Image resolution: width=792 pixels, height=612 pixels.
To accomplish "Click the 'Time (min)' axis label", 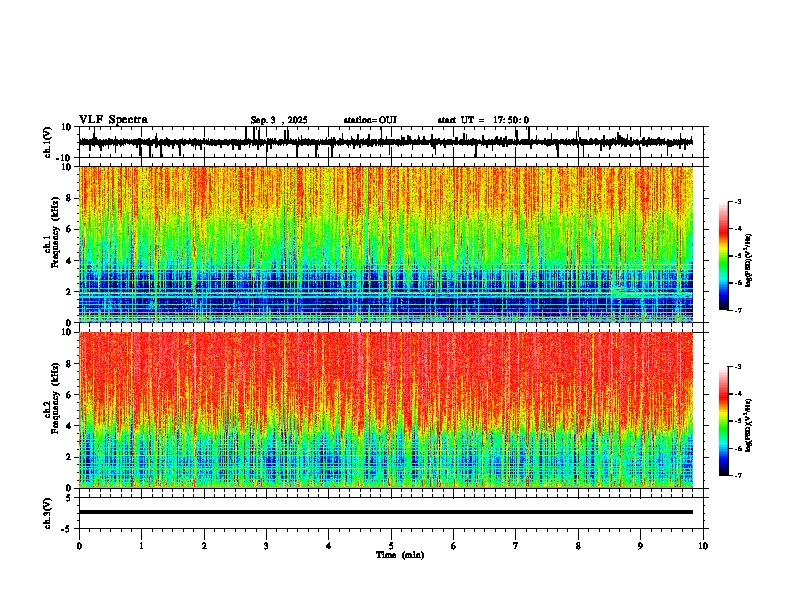I will (400, 555).
